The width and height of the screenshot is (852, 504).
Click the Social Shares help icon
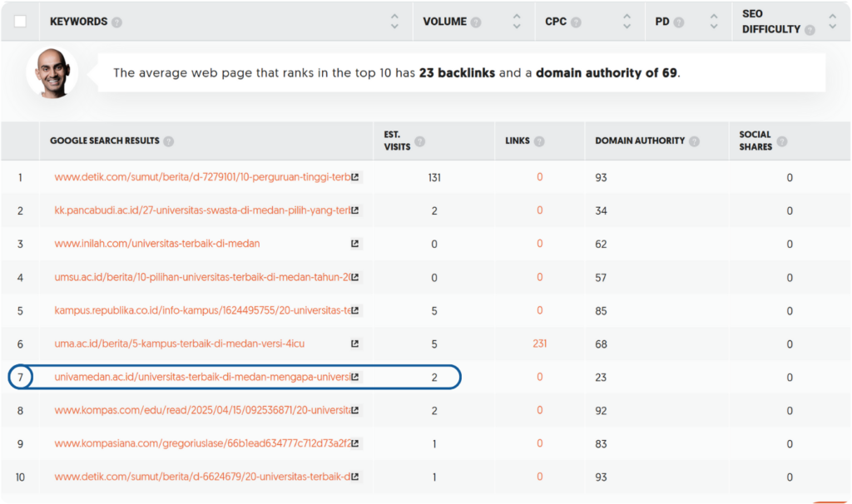pyautogui.click(x=782, y=141)
